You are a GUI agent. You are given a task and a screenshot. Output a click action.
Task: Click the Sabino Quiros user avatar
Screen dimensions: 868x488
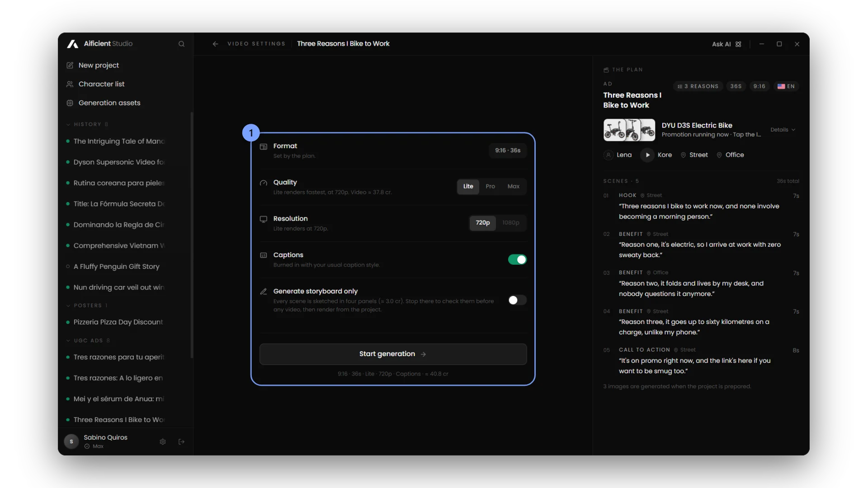(x=71, y=441)
